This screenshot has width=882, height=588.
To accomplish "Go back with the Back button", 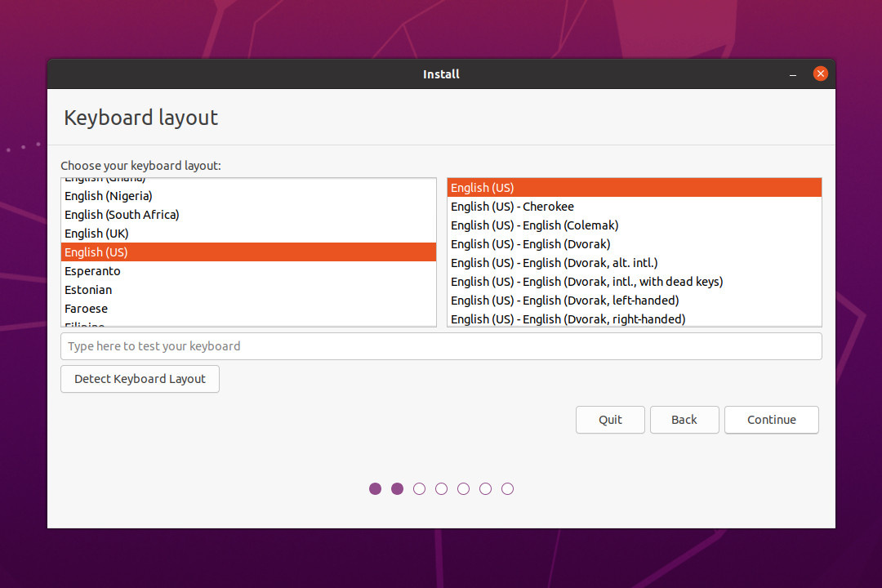I will coord(684,420).
